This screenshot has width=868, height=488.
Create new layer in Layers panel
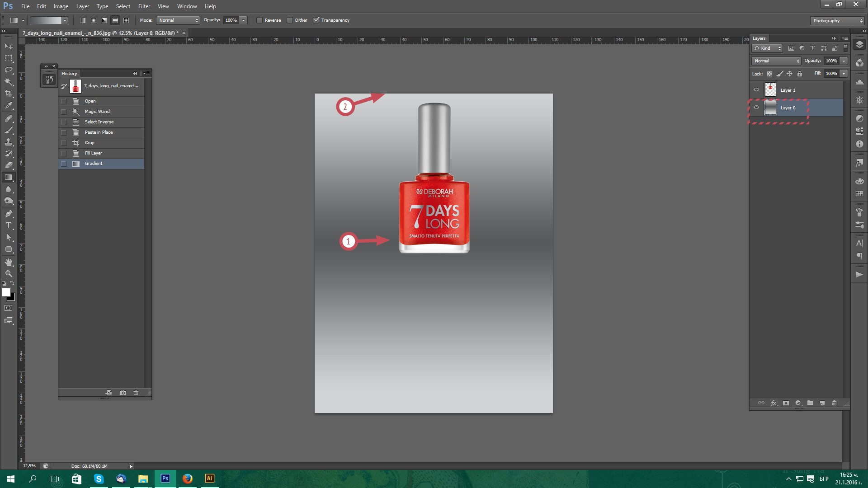(x=822, y=403)
